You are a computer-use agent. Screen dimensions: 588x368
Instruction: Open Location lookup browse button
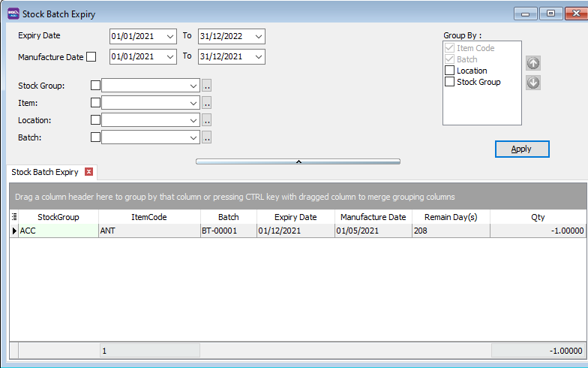click(207, 120)
